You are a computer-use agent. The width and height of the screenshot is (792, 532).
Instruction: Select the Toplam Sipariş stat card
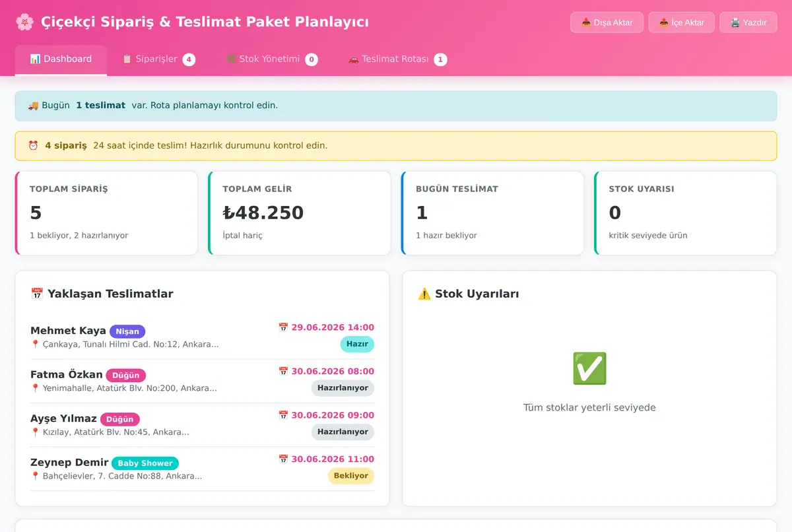[x=106, y=213]
